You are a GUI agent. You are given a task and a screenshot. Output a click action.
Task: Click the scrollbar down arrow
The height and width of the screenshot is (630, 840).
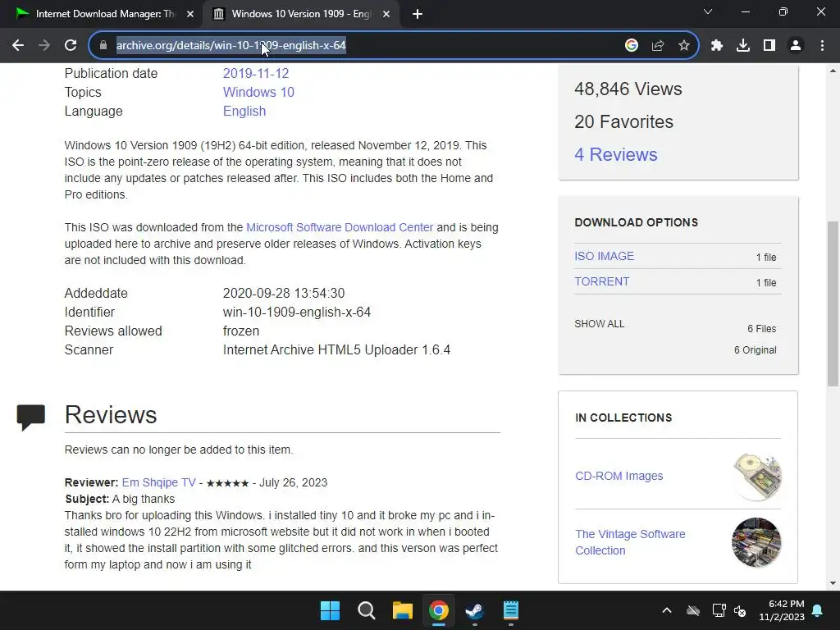(833, 583)
